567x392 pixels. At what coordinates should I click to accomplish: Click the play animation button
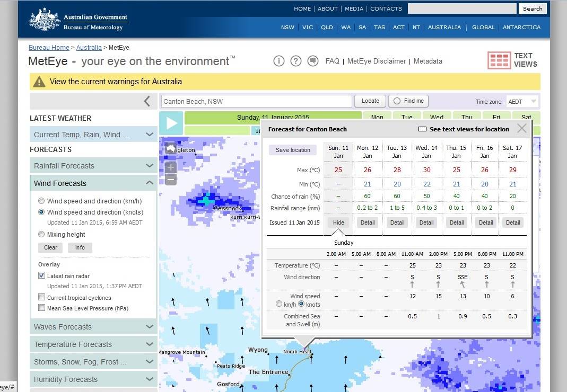pos(171,123)
